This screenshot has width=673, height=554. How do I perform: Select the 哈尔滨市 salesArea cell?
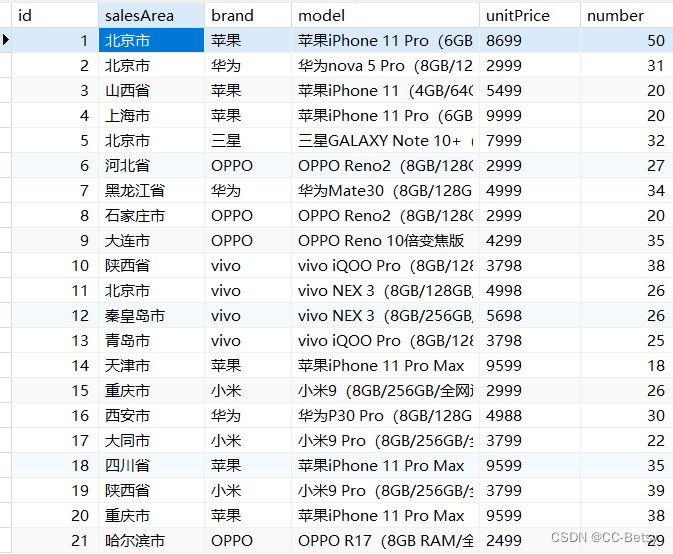[x=152, y=540]
